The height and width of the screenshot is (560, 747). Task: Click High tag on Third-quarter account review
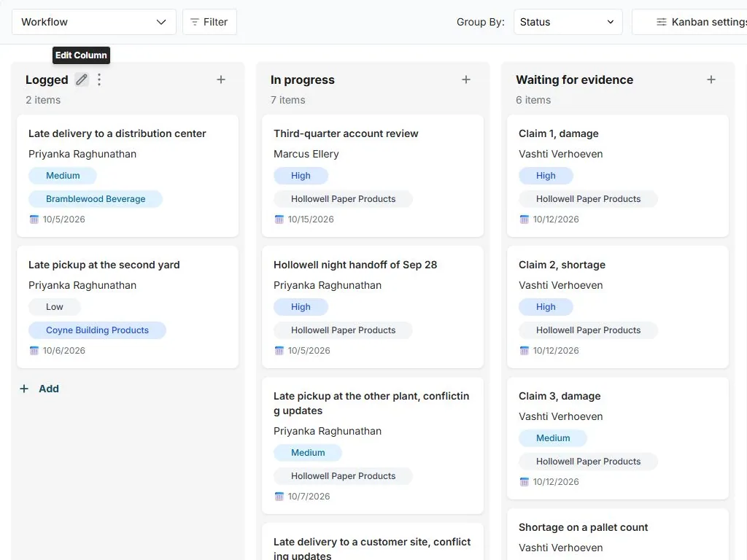(301, 176)
